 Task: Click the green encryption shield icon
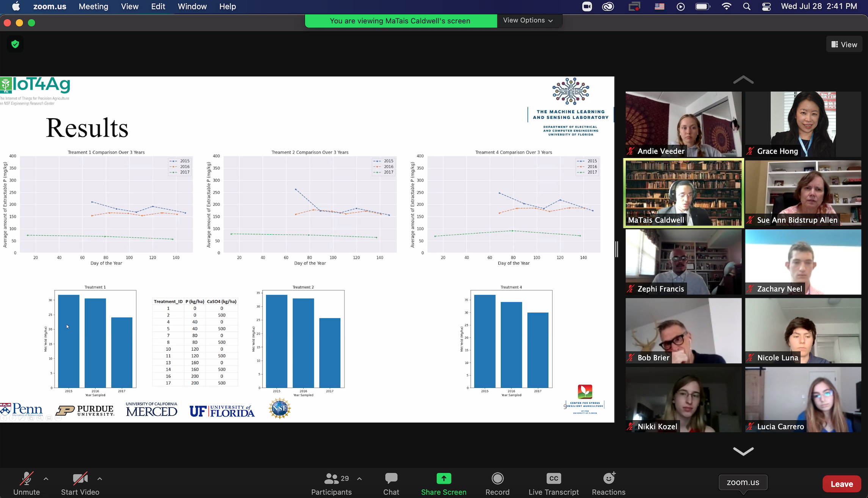pyautogui.click(x=15, y=44)
